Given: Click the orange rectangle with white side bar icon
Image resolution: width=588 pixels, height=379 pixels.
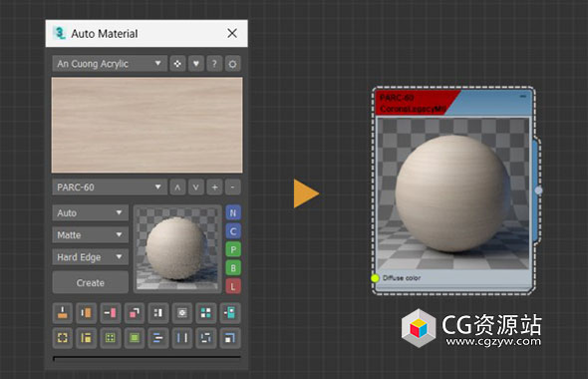Looking at the screenshot, I should (x=87, y=313).
